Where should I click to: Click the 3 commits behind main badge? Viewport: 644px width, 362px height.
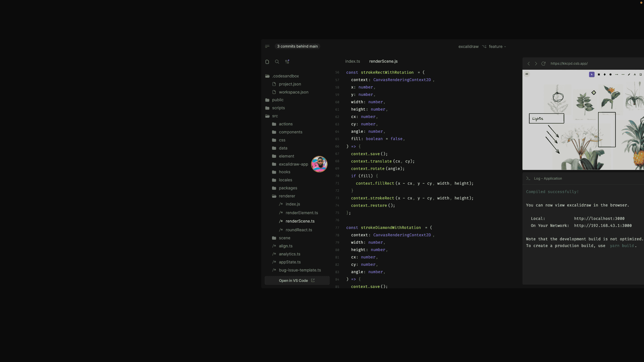pyautogui.click(x=297, y=46)
